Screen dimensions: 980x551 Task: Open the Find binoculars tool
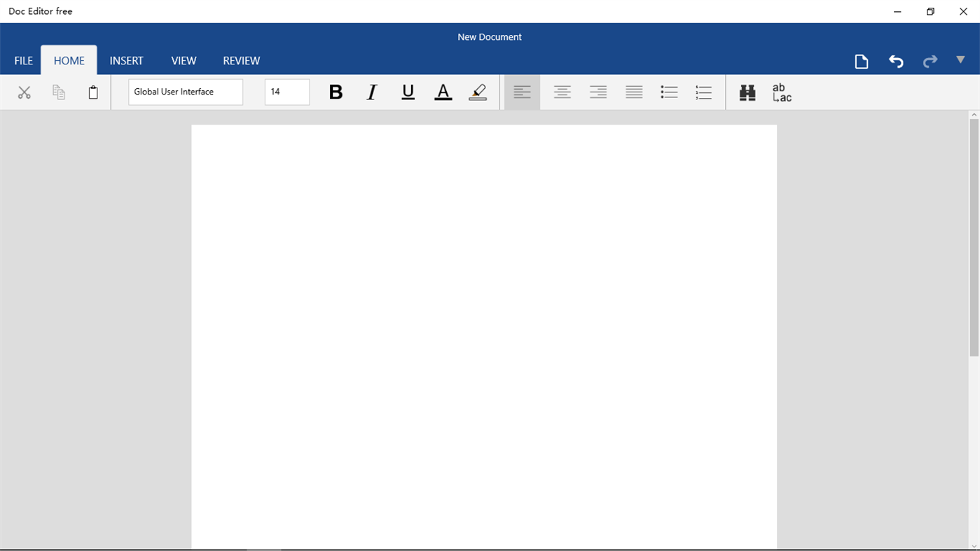(x=747, y=92)
